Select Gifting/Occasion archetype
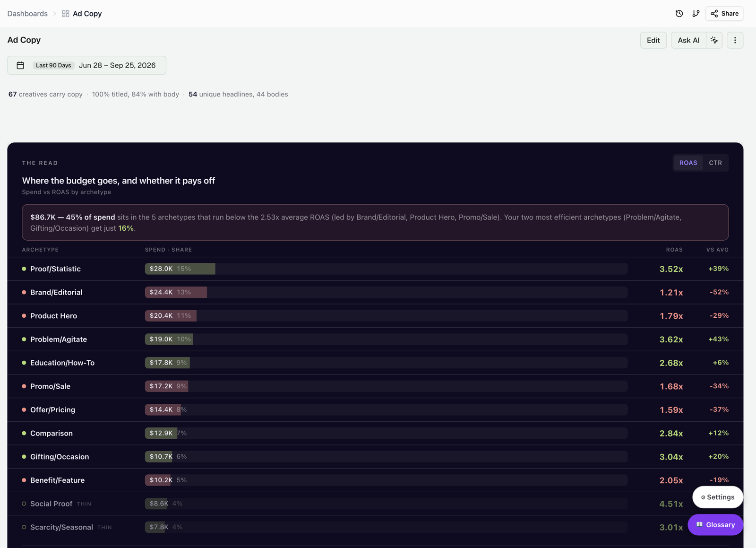This screenshot has width=756, height=548. (60, 457)
